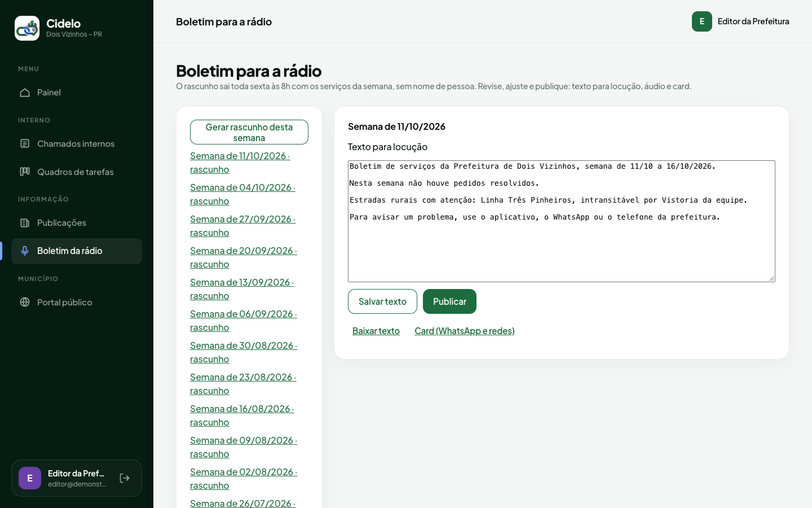Click the Painel home icon
The image size is (812, 508).
25,93
